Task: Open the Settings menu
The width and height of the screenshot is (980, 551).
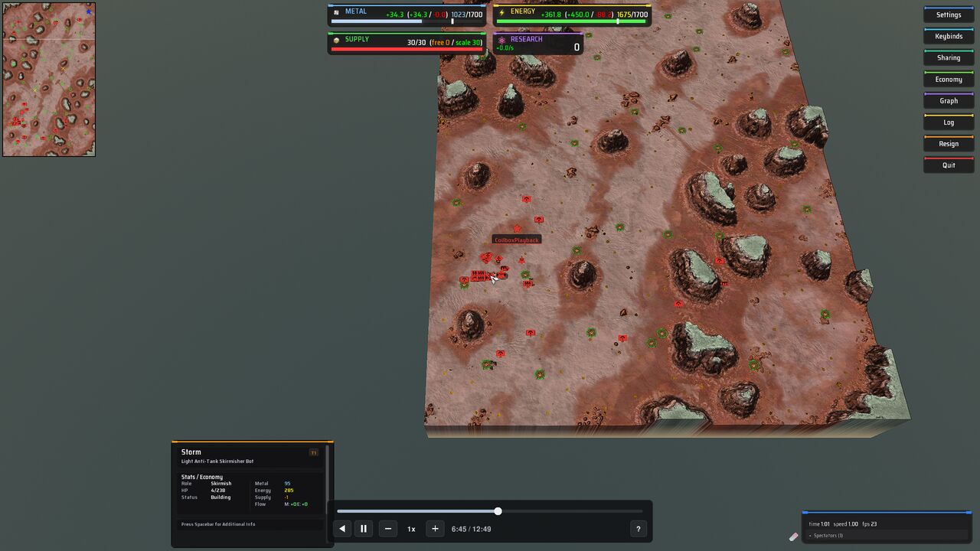Action: pos(949,15)
